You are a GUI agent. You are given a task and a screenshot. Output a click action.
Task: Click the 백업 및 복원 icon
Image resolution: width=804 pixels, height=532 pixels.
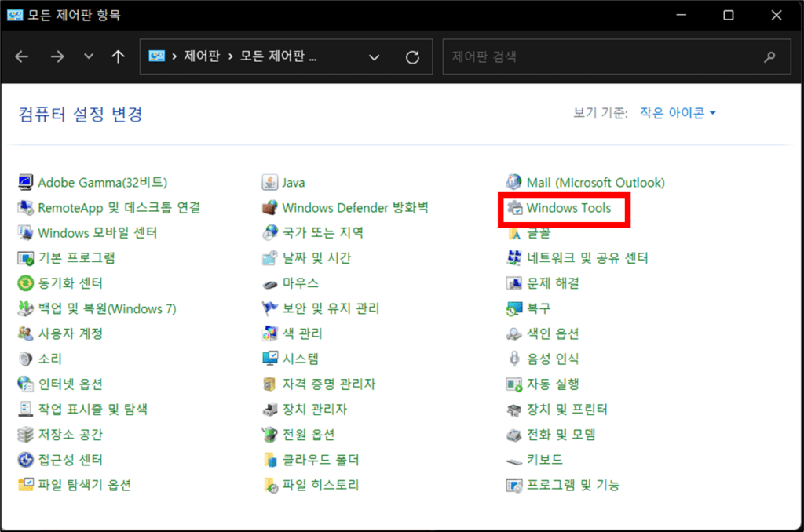tap(25, 308)
